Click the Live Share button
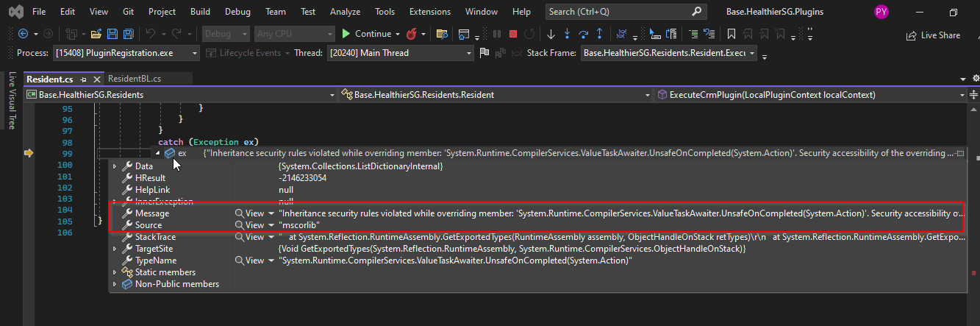The width and height of the screenshot is (980, 326). (934, 35)
